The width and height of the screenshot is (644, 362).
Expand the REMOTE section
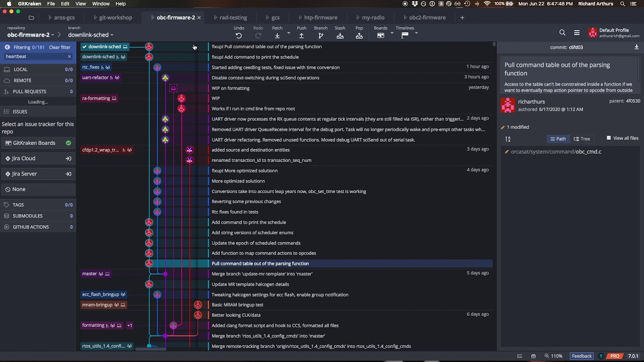(38, 80)
